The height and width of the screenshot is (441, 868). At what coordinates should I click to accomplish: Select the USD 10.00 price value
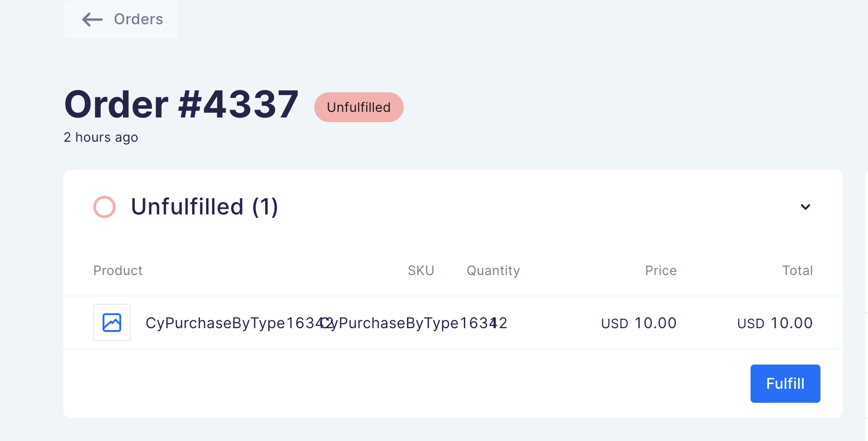tap(638, 323)
